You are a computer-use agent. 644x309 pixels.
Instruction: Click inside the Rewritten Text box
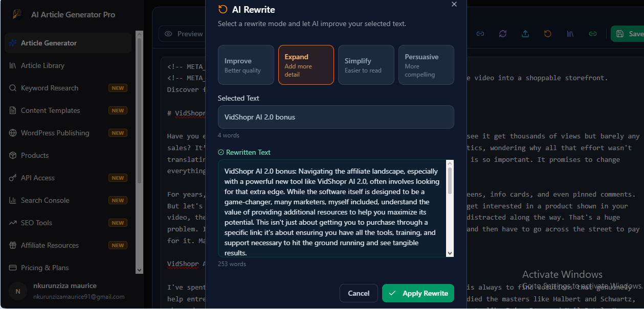pyautogui.click(x=332, y=208)
